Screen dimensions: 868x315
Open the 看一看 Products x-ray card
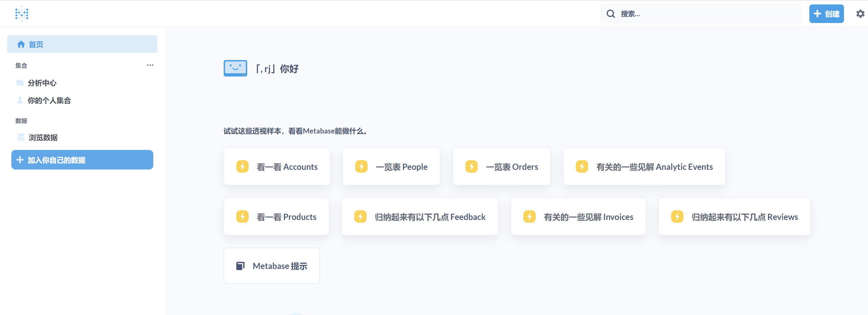coord(276,217)
